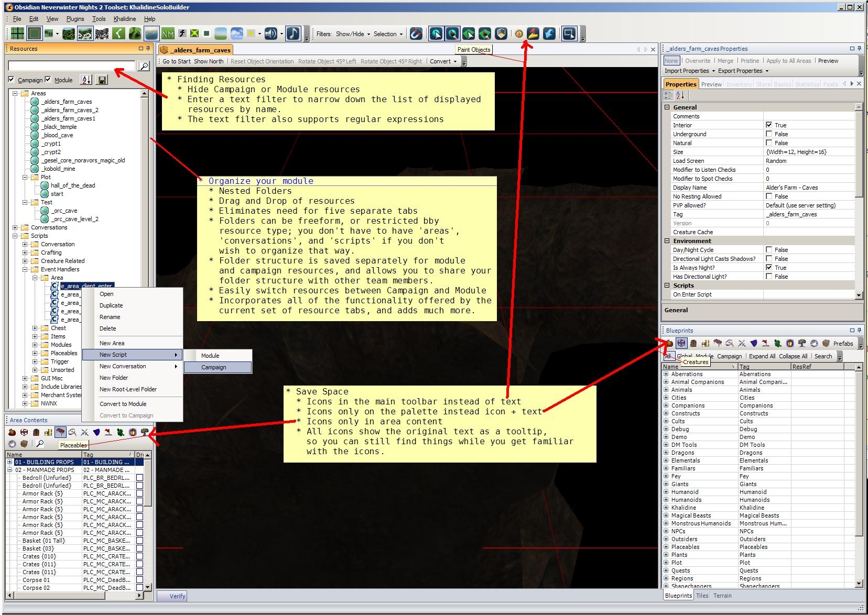Toggle the Interior property checkbox
Screen dimensions: 868x615
(x=769, y=125)
